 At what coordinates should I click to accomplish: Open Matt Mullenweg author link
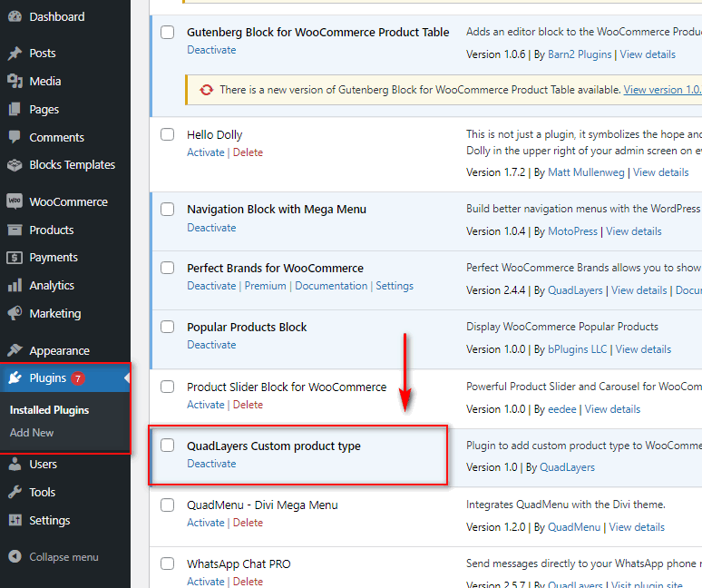[586, 172]
